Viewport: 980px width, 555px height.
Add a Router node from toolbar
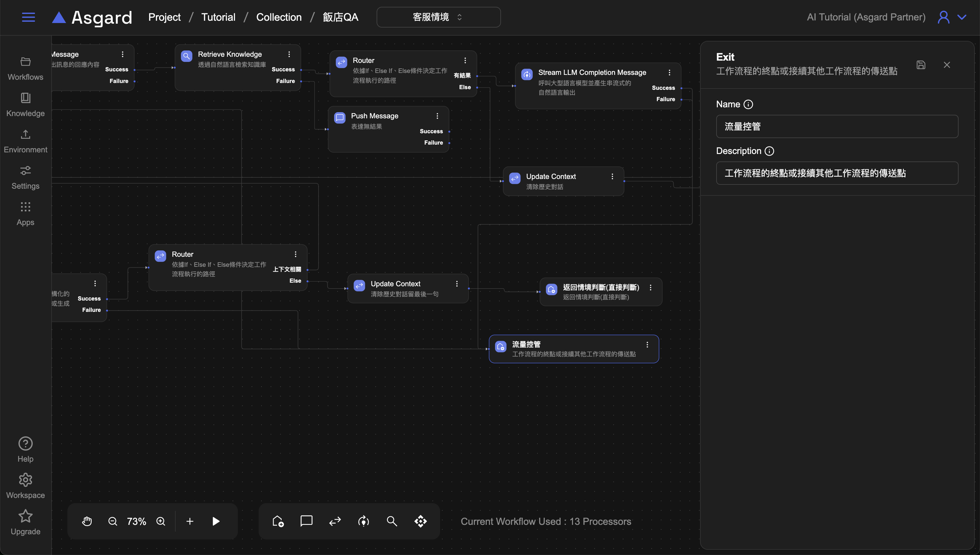coord(335,521)
